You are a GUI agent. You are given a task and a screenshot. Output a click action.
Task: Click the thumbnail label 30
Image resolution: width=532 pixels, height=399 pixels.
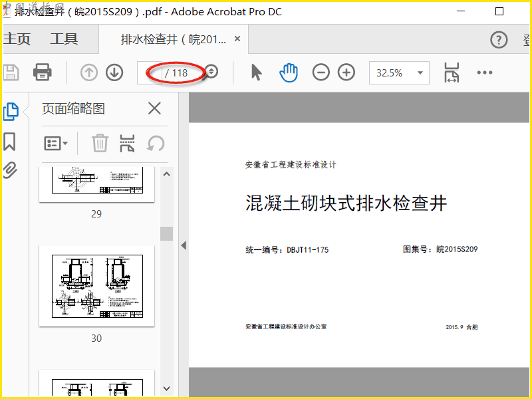pos(96,338)
